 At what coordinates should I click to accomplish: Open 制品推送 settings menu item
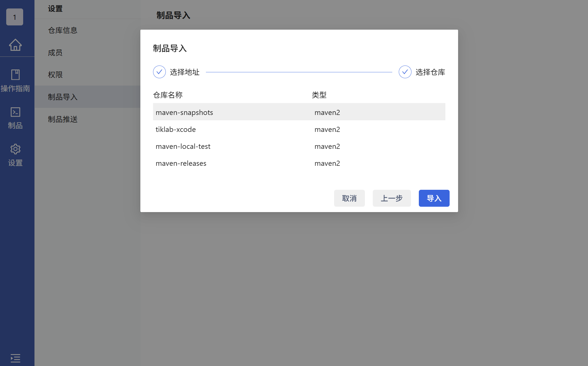point(62,119)
